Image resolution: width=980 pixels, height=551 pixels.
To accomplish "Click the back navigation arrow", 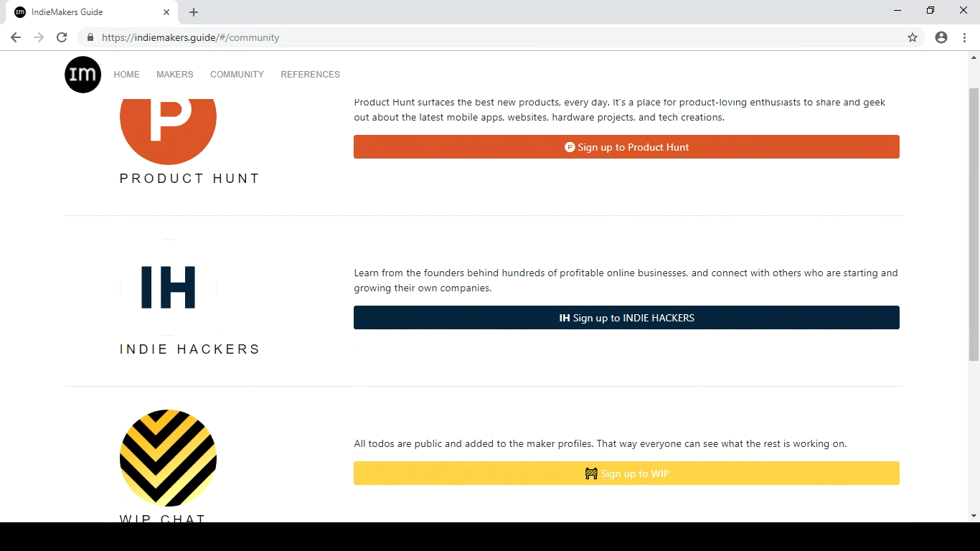I will 16,37.
